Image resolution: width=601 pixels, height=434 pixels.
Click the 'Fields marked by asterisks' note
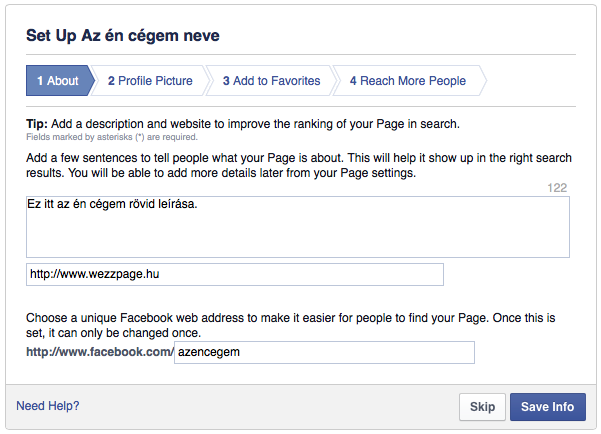coord(112,137)
